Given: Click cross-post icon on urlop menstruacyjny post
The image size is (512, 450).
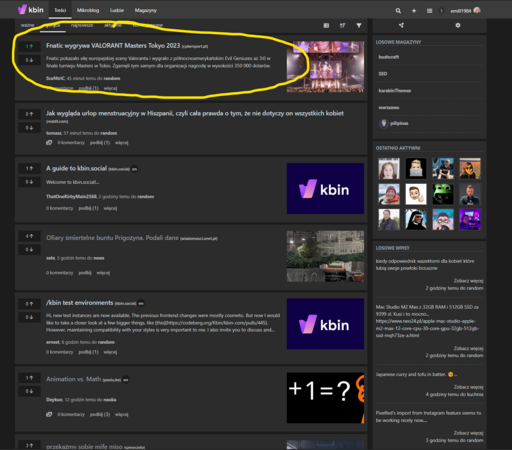Looking at the screenshot, I should pyautogui.click(x=49, y=143).
